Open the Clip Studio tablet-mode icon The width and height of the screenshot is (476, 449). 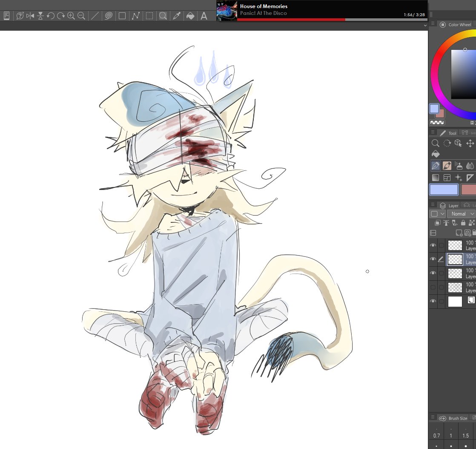pos(6,15)
